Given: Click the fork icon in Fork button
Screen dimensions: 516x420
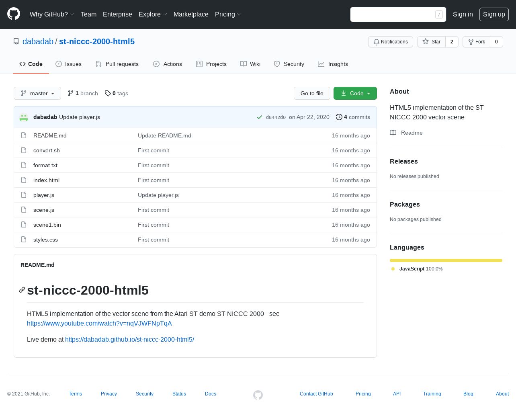Looking at the screenshot, I should click(471, 42).
